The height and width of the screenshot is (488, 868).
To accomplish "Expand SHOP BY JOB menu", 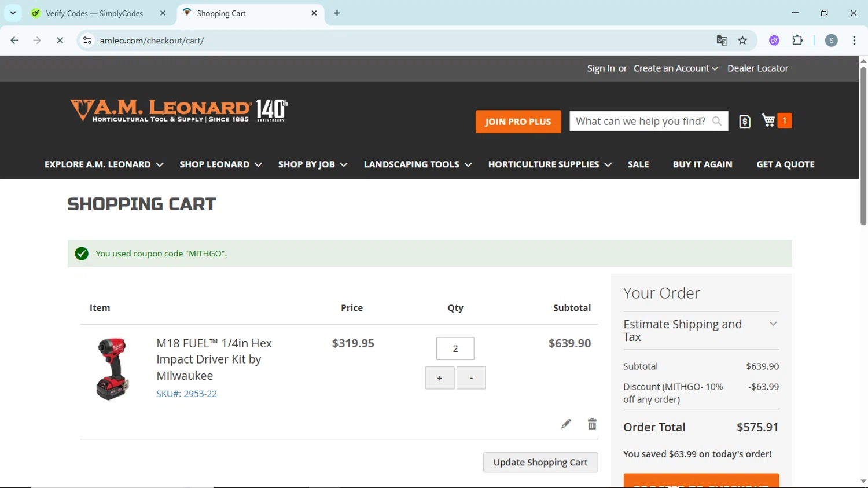I will [x=312, y=164].
